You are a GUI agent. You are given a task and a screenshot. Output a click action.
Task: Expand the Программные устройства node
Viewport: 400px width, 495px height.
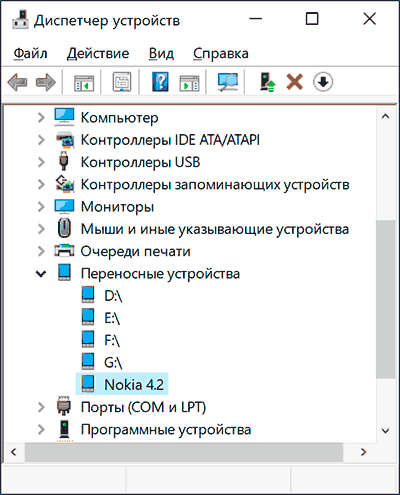click(41, 429)
